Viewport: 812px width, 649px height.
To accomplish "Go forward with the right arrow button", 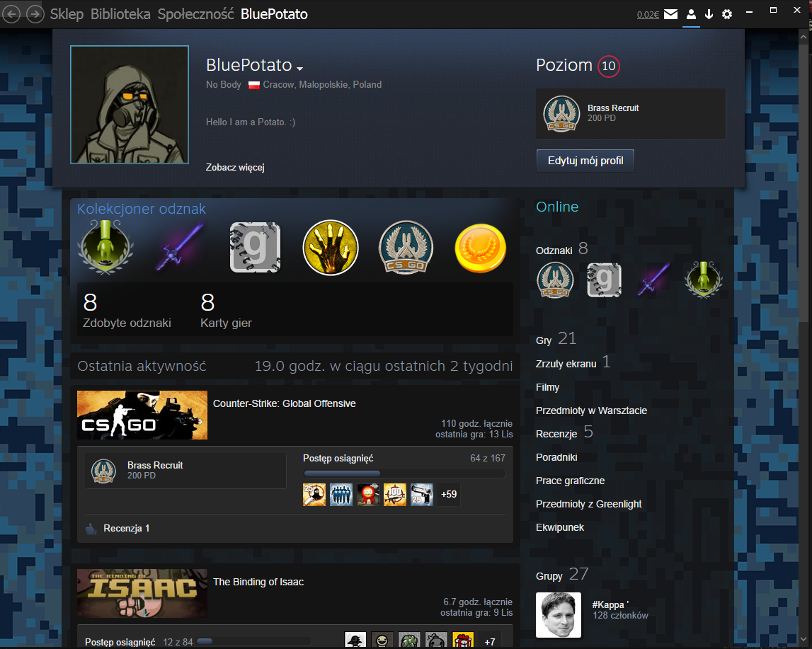I will click(35, 14).
